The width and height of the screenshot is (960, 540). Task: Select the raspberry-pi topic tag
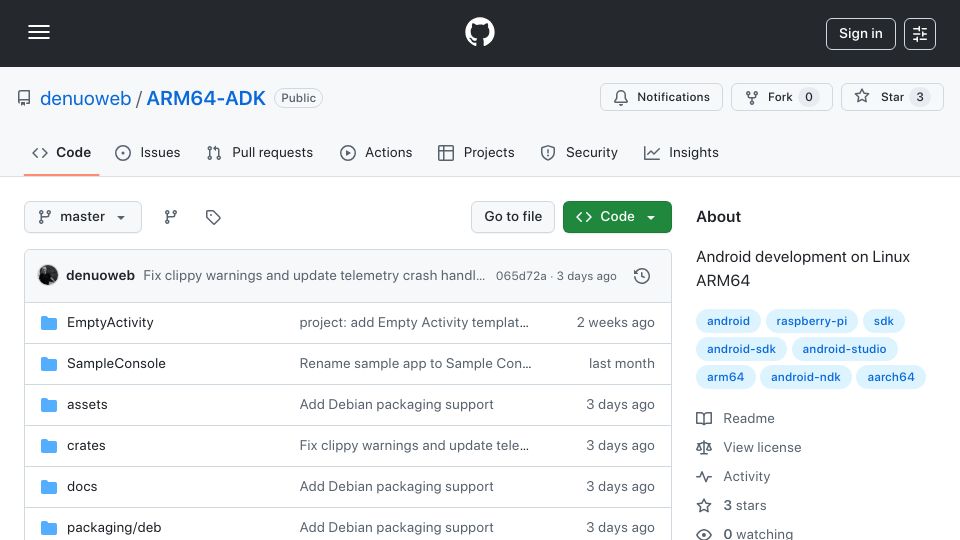click(811, 321)
